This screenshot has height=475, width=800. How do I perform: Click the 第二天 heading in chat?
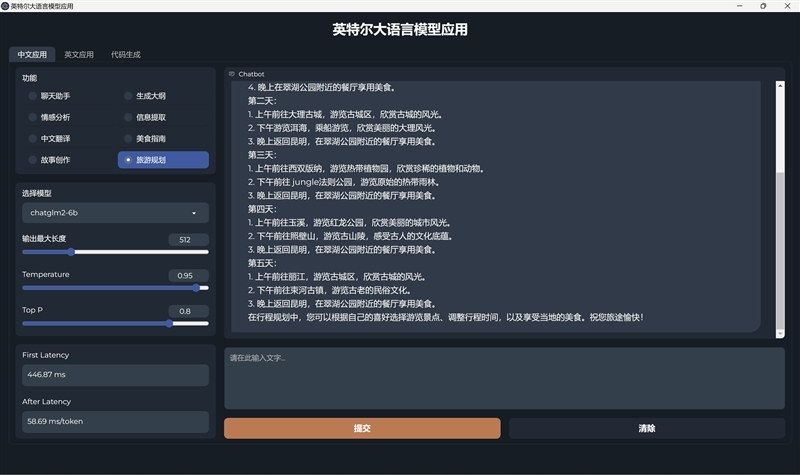(x=262, y=101)
